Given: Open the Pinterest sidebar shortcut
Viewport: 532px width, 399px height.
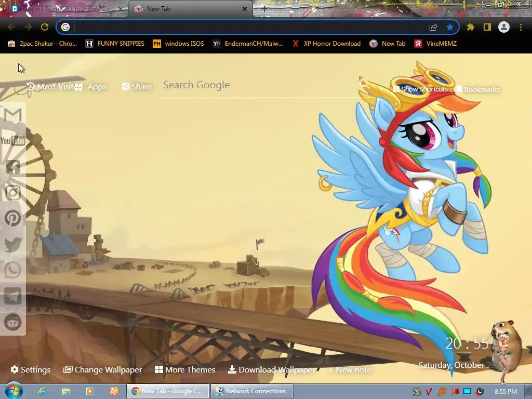Looking at the screenshot, I should 13,218.
